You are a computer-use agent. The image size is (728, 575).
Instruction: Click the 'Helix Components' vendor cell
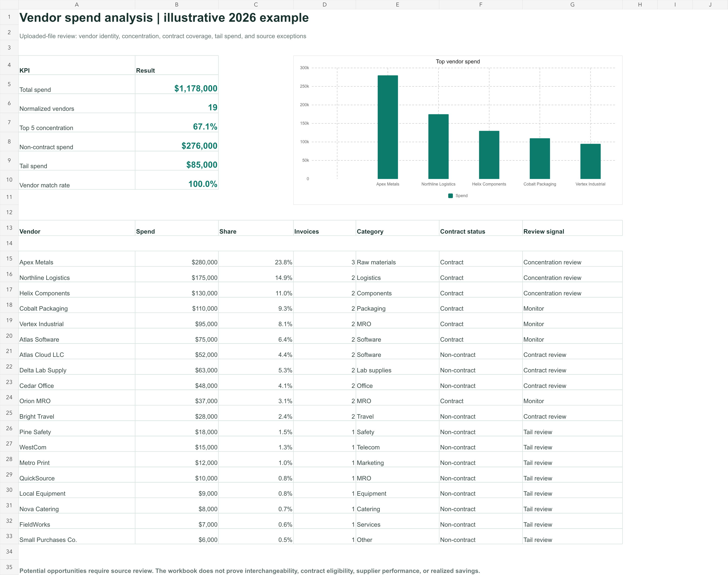[x=77, y=290]
